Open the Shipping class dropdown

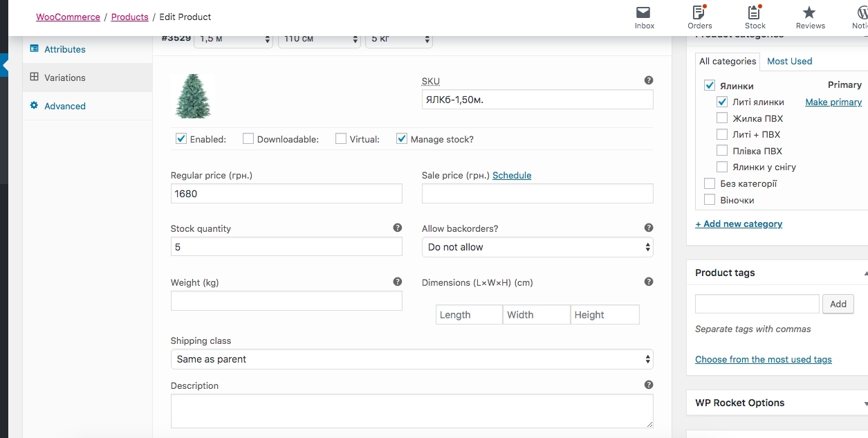click(412, 359)
